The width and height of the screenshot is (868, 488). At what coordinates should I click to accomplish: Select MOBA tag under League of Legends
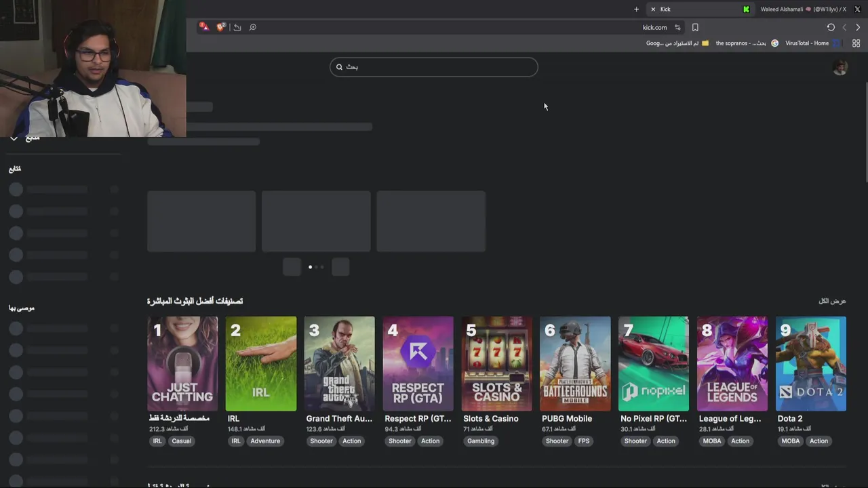(x=712, y=441)
